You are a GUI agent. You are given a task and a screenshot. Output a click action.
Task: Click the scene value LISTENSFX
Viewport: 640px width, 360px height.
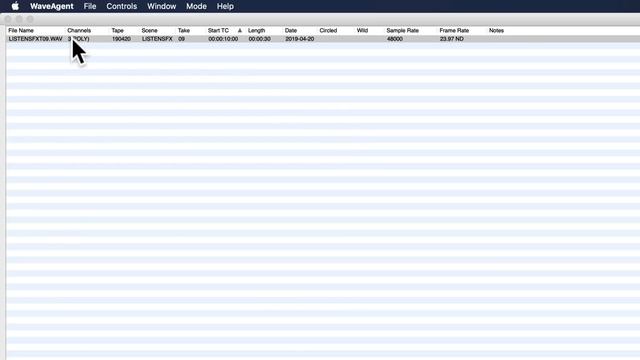[x=157, y=39]
